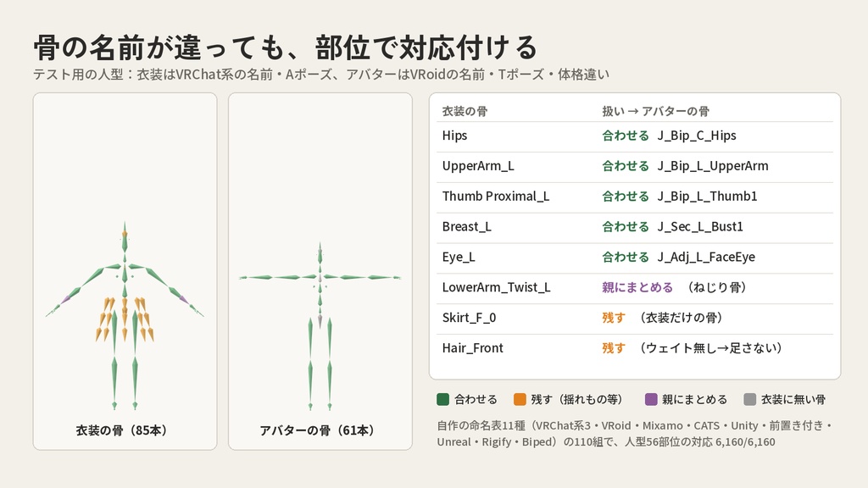Click J_Bip_L_Thumb1 bone name
Image resolution: width=868 pixels, height=488 pixels.
click(708, 197)
